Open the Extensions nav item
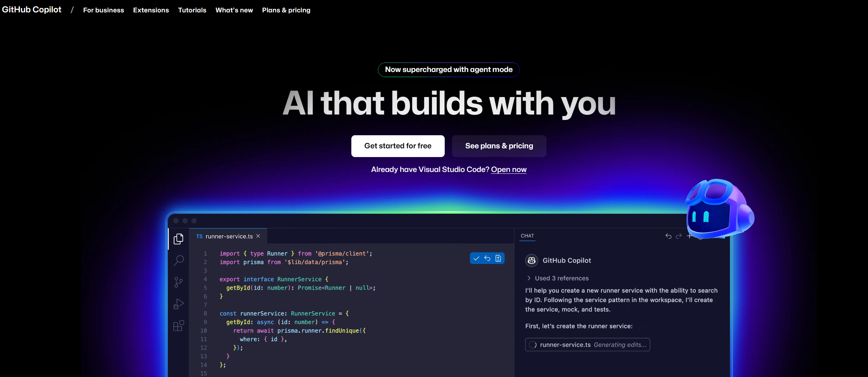The height and width of the screenshot is (377, 868). click(x=151, y=10)
